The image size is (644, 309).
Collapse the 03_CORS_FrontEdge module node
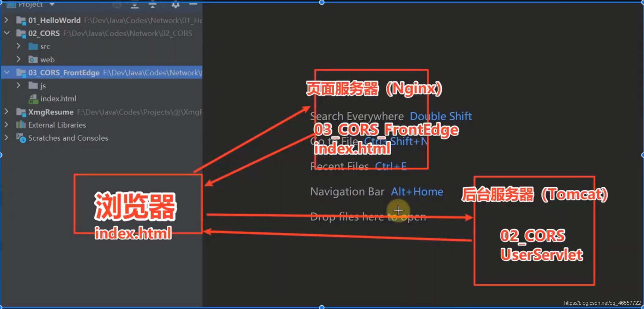tap(6, 73)
